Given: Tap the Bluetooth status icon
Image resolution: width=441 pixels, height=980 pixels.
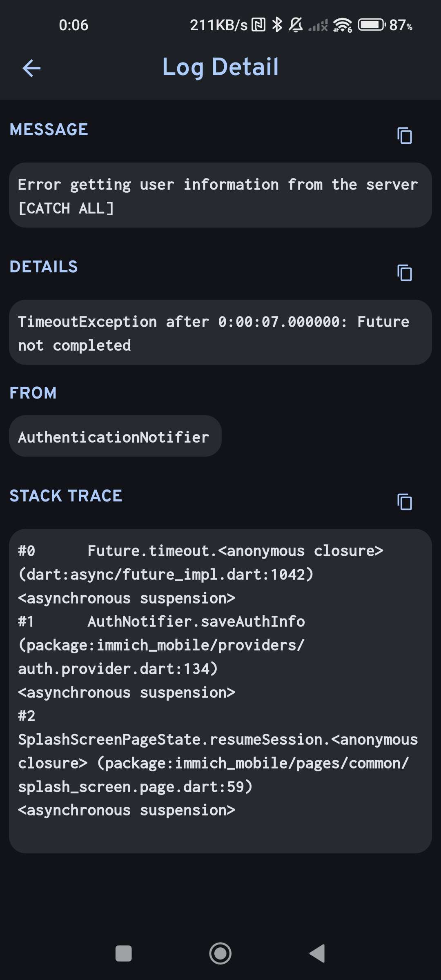Looking at the screenshot, I should pyautogui.click(x=277, y=25).
